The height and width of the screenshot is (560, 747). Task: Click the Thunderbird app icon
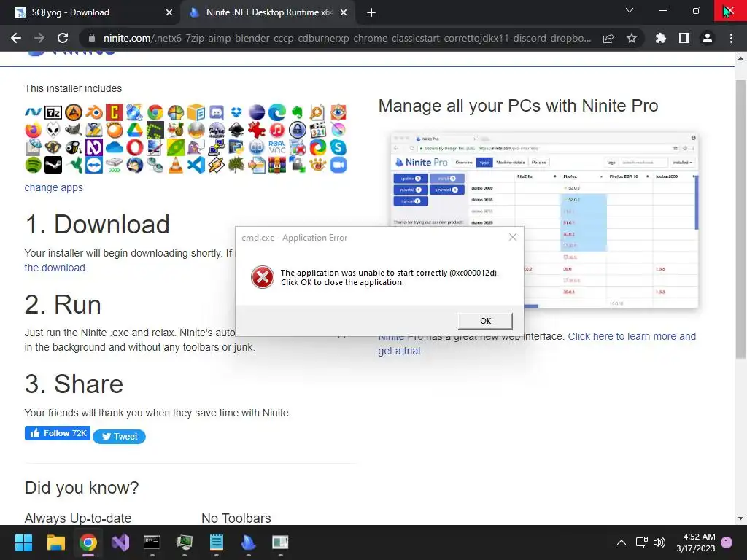(x=134, y=164)
